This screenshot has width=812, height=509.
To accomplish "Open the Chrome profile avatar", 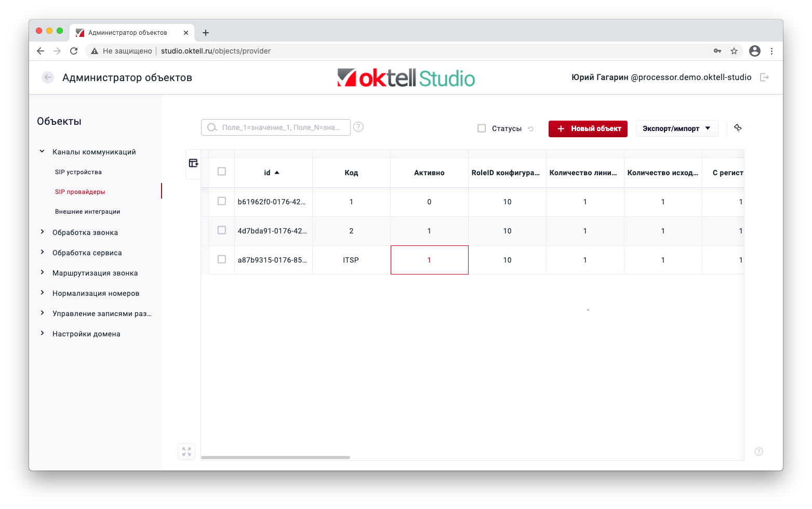I will (x=755, y=51).
